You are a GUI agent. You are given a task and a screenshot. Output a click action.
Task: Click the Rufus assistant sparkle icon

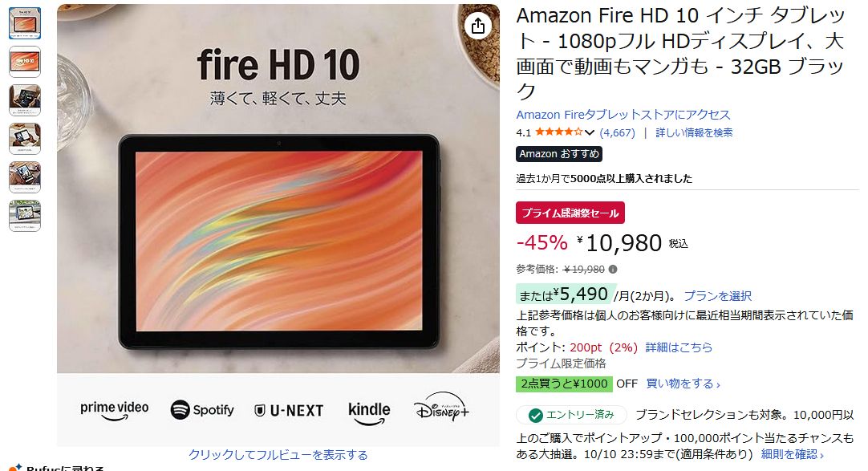point(15,469)
